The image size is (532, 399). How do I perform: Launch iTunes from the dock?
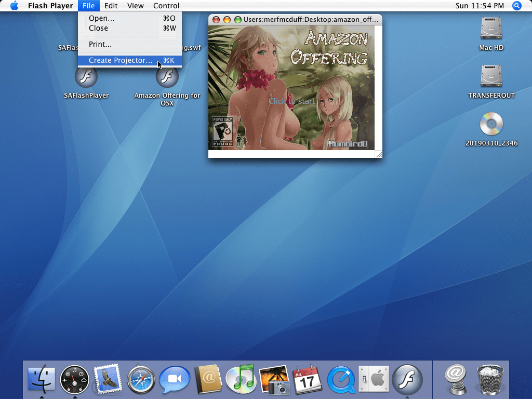241,379
